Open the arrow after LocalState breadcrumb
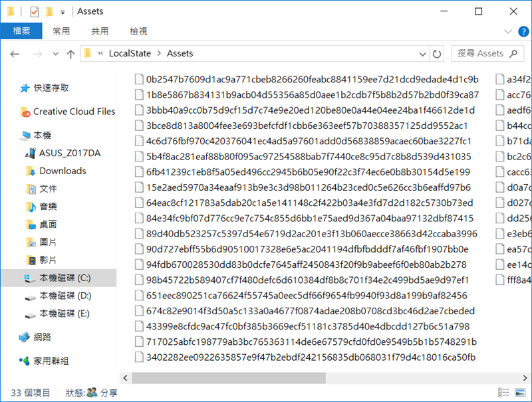This screenshot has height=402, width=532. [159, 54]
